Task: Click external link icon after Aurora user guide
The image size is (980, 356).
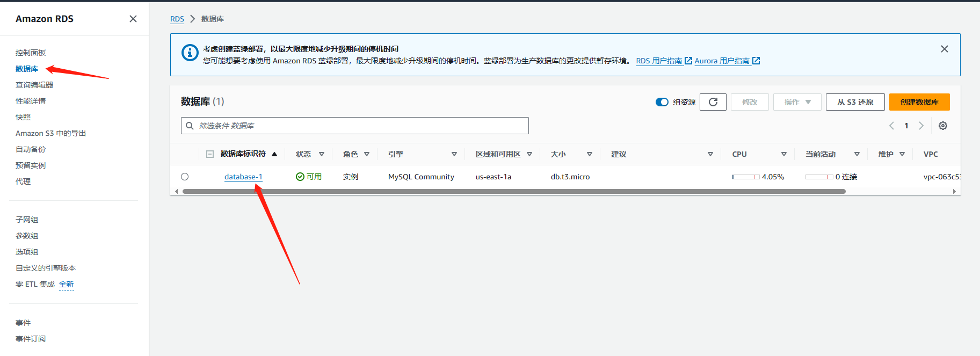Action: click(756, 61)
